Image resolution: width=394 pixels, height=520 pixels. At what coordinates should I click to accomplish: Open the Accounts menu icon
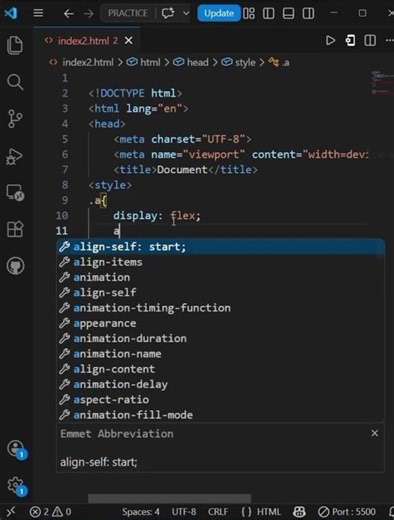(x=16, y=449)
